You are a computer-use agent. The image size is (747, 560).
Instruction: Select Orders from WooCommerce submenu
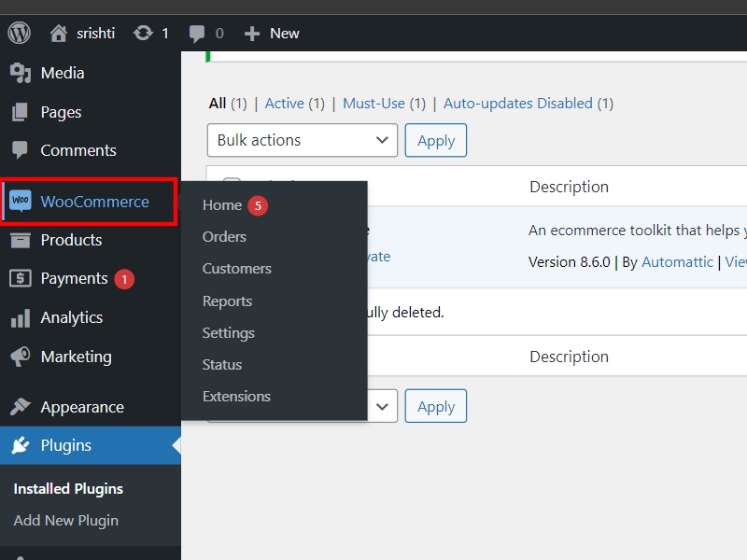(x=224, y=237)
